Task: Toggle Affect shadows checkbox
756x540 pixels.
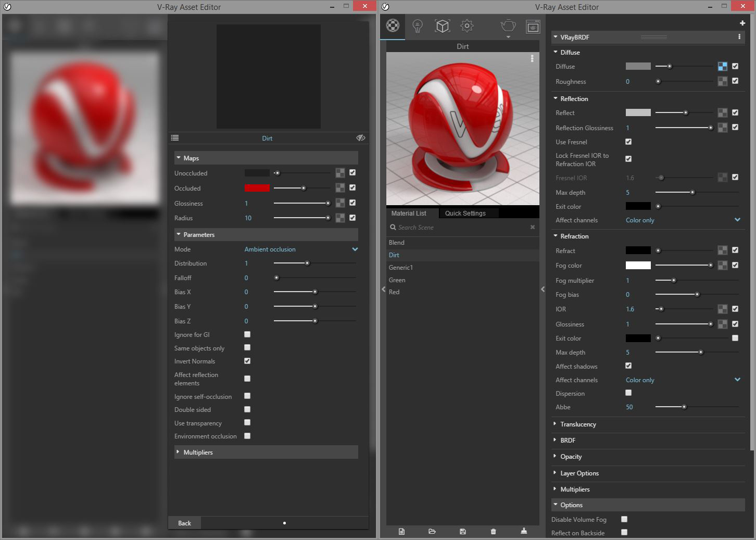Action: (x=628, y=366)
